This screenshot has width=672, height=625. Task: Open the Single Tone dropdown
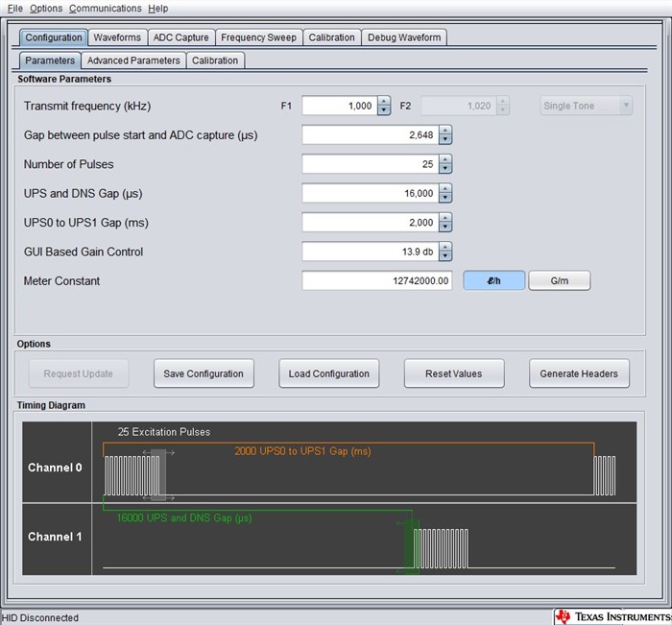click(586, 106)
